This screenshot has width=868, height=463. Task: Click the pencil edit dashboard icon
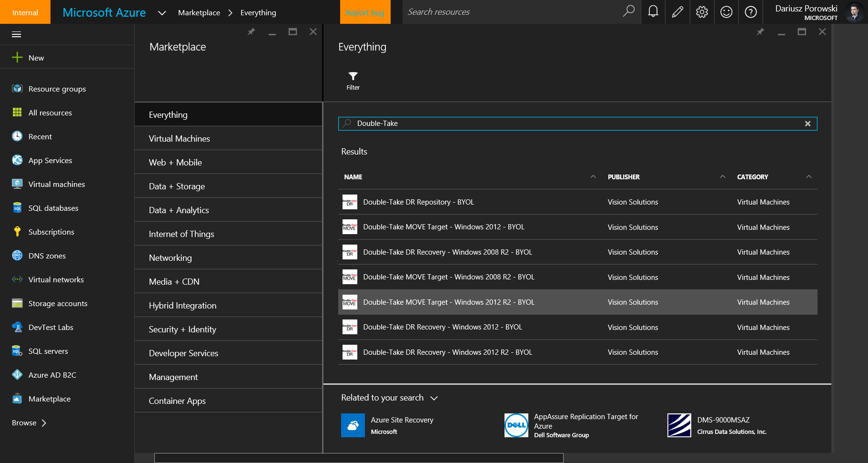point(677,11)
